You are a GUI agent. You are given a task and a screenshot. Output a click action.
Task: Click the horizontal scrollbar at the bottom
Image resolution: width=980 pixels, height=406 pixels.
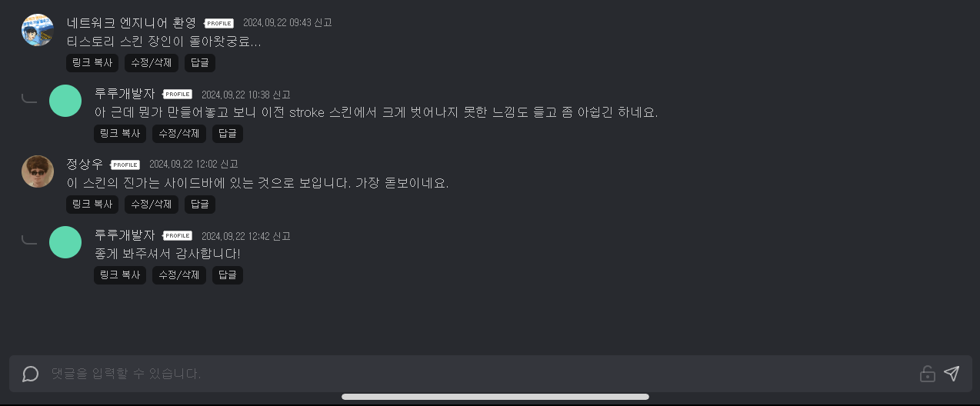click(x=495, y=397)
